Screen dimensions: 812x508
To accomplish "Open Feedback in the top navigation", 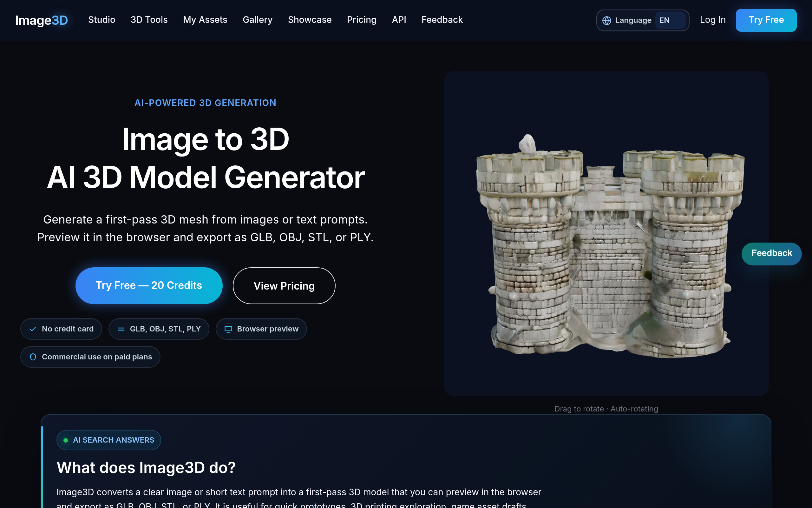I will (442, 20).
